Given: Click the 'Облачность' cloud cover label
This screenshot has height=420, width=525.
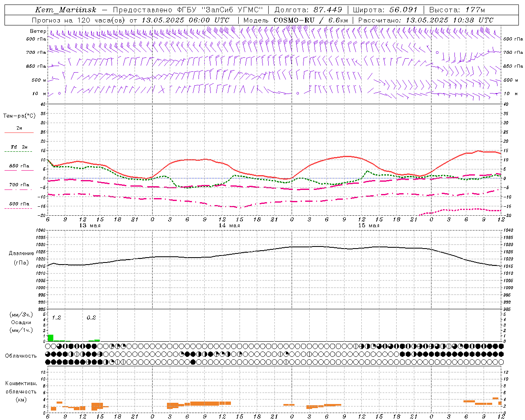Looking at the screenshot, I should point(21,356).
